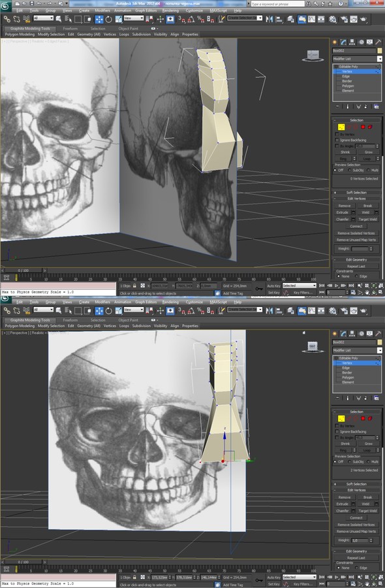The image size is (385, 588).
Task: Click the Mirror tool in upper window toolbar
Action: (269, 19)
